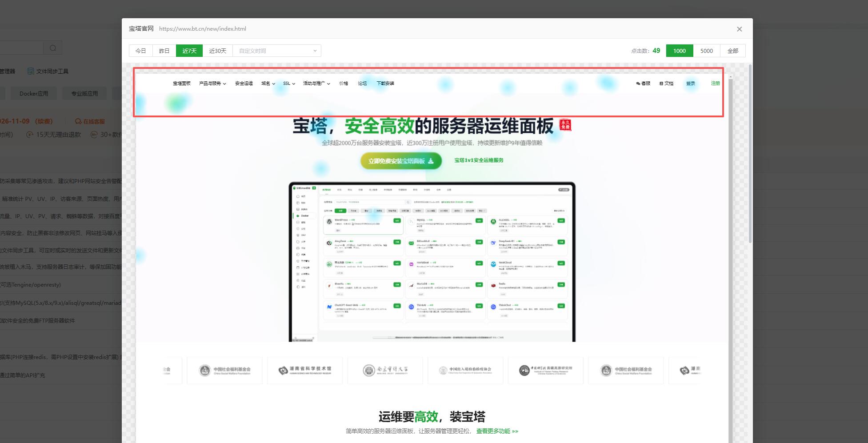This screenshot has height=443, width=868.
Task: Open the 安全运维 nav item
Action: pyautogui.click(x=244, y=84)
